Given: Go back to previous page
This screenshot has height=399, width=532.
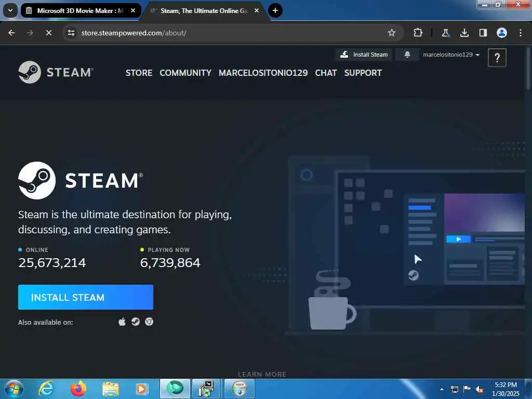Looking at the screenshot, I should click(x=11, y=33).
